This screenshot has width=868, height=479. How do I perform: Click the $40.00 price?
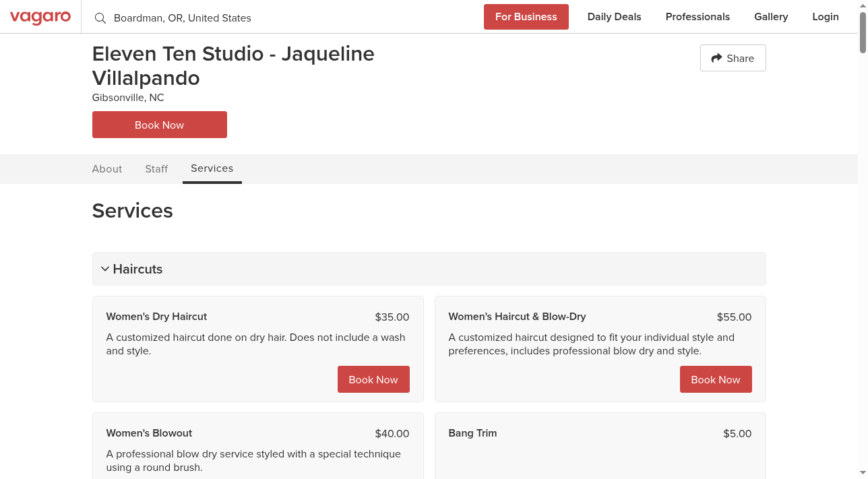pyautogui.click(x=392, y=434)
